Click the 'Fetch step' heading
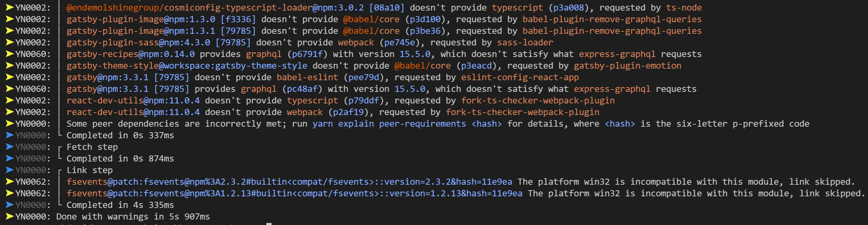 pyautogui.click(x=92, y=147)
